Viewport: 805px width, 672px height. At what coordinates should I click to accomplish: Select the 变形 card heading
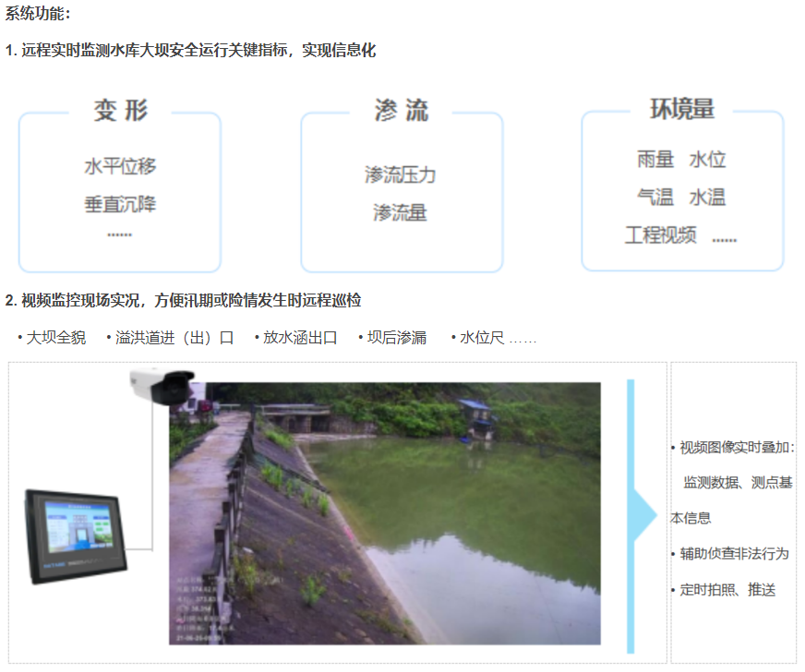120,111
